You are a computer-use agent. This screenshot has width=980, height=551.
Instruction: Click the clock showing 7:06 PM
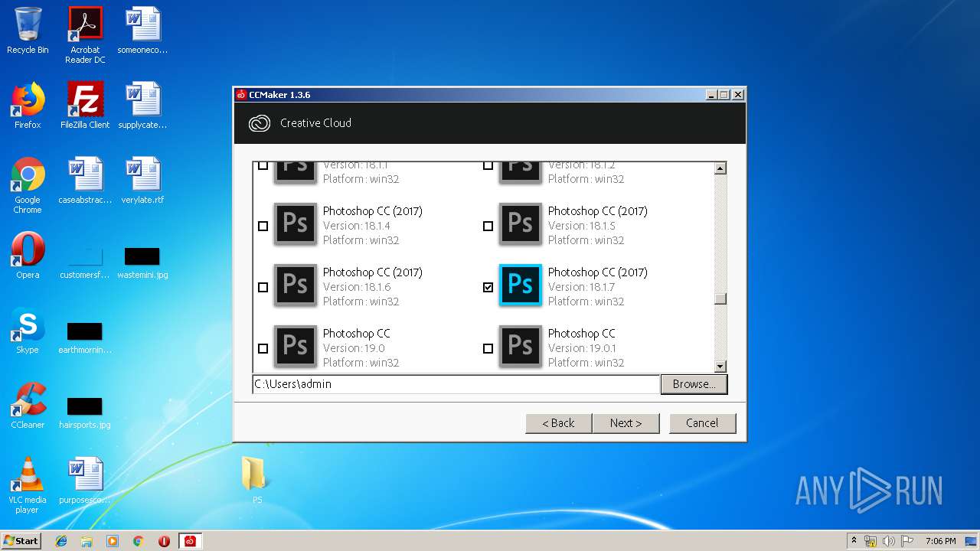[940, 541]
